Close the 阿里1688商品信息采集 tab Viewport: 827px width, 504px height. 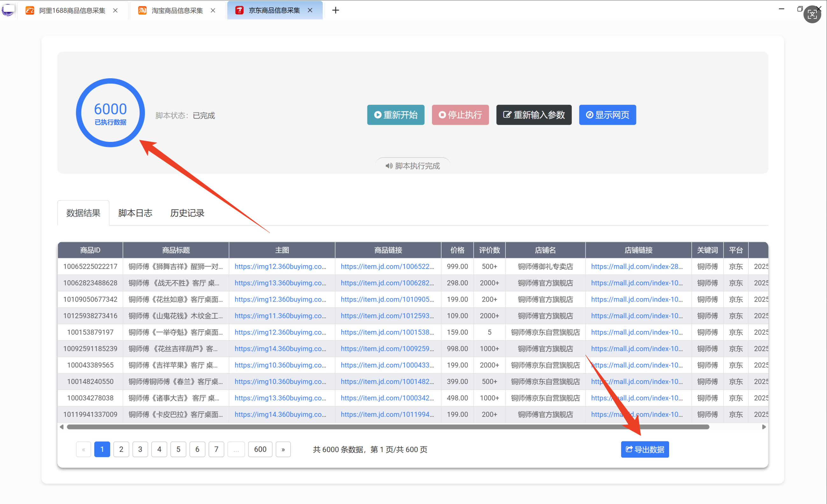pyautogui.click(x=115, y=10)
